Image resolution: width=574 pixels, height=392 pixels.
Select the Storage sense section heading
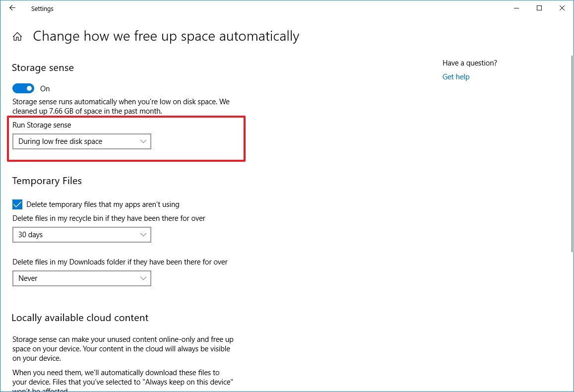[43, 68]
